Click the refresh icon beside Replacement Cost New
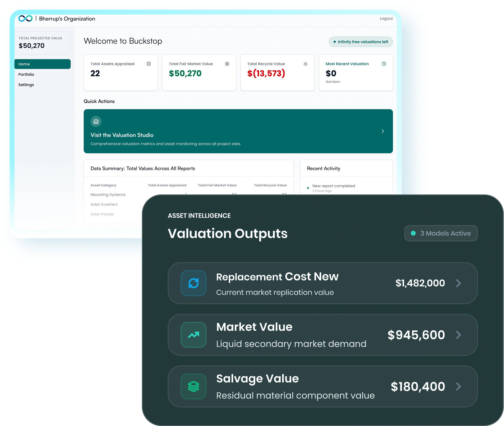This screenshot has width=504, height=426. click(x=194, y=283)
